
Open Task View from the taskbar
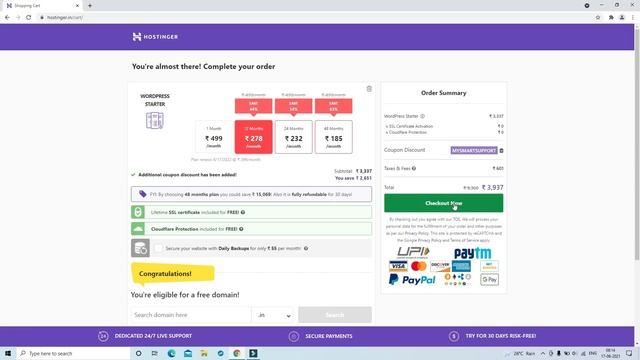click(x=155, y=353)
